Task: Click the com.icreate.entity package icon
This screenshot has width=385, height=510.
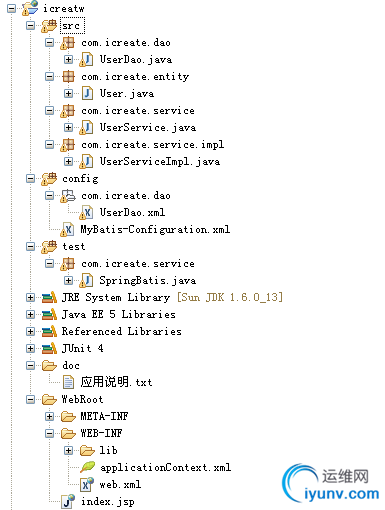Action: tap(68, 76)
